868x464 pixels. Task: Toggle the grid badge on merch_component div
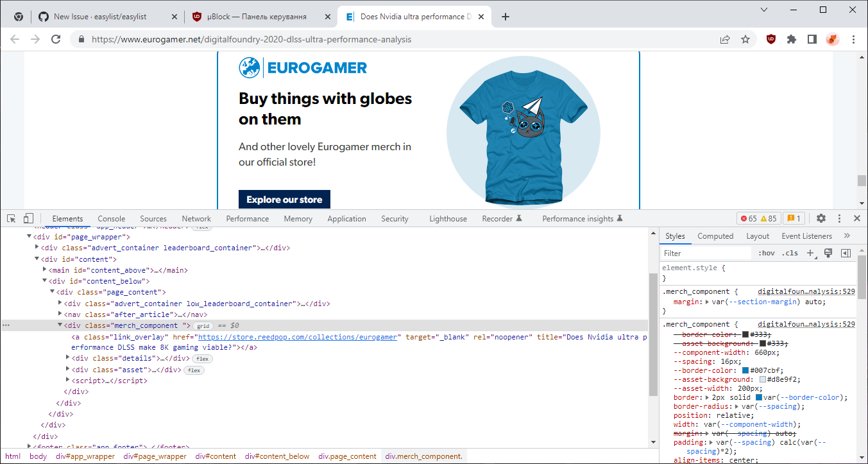[x=202, y=325]
